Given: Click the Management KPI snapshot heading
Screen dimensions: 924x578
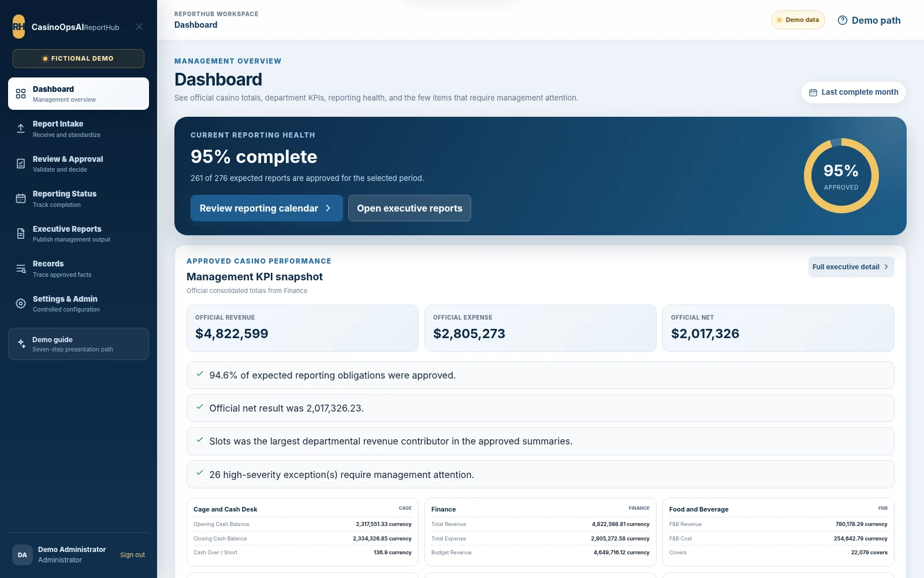Looking at the screenshot, I should coord(255,277).
